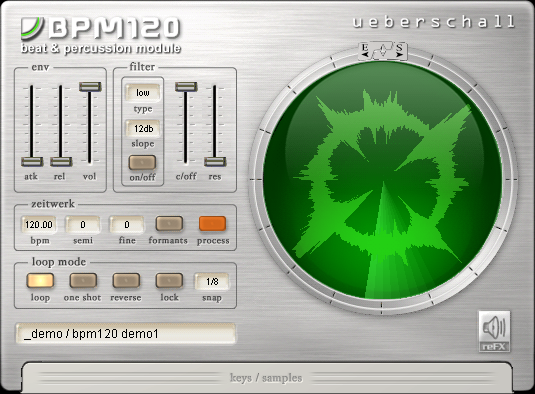Screen dimensions: 535x394
Task: Click the rel envelope slider handle
Action: coord(61,161)
